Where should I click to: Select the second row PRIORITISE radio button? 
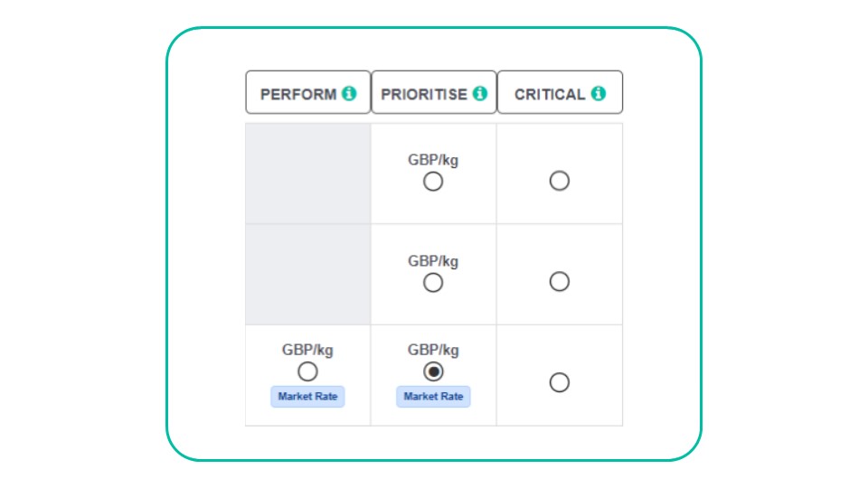433,283
